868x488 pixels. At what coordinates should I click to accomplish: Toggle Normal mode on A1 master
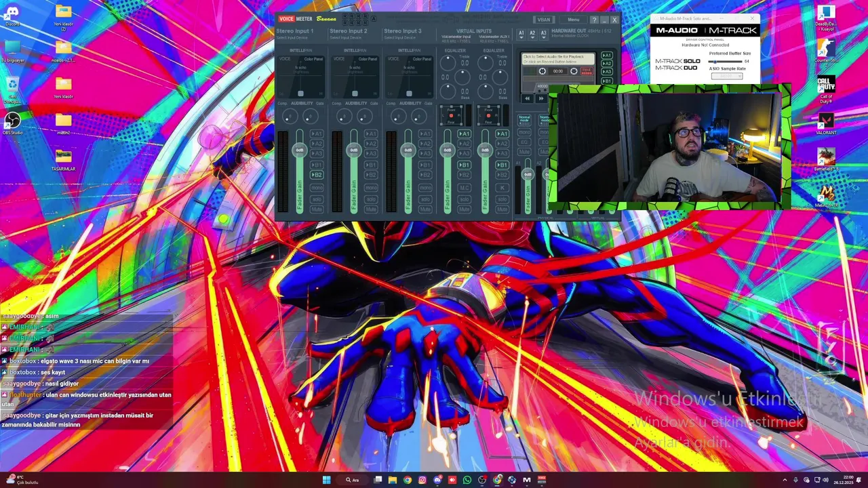click(x=524, y=120)
